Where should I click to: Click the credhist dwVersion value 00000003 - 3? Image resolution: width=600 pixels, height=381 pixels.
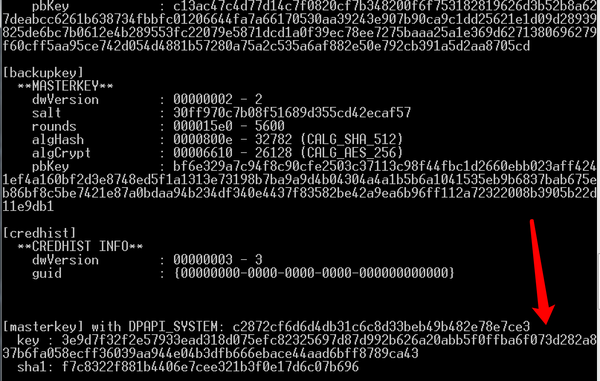(x=218, y=260)
